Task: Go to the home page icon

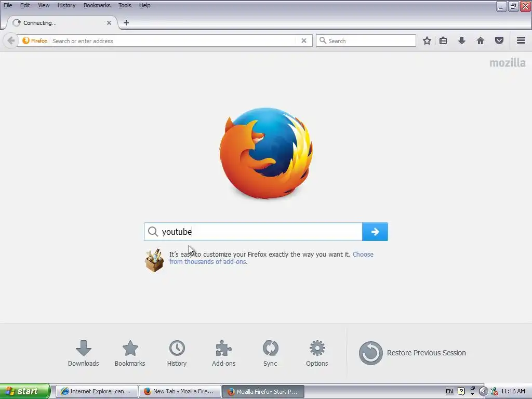Action: point(480,41)
